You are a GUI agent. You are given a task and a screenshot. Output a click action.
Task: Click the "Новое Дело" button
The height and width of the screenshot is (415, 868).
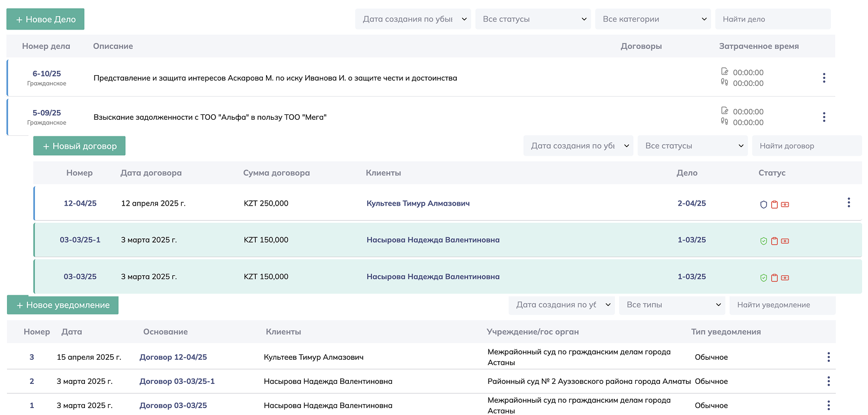coord(46,19)
